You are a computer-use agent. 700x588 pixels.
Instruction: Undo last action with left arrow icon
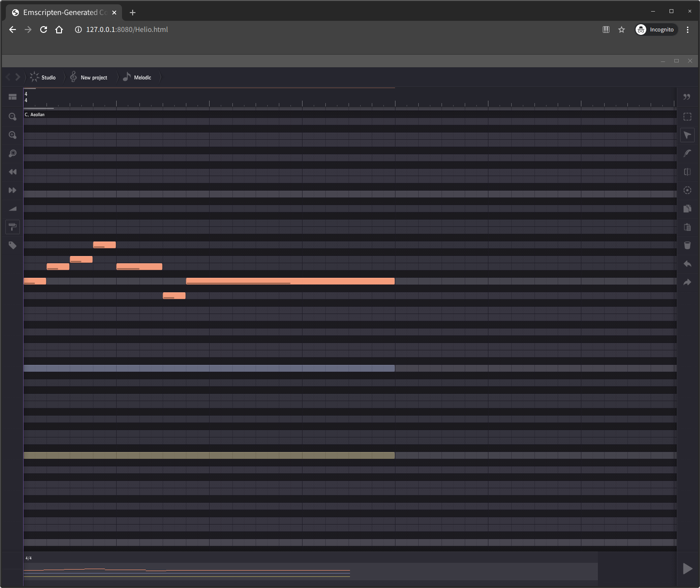687,264
